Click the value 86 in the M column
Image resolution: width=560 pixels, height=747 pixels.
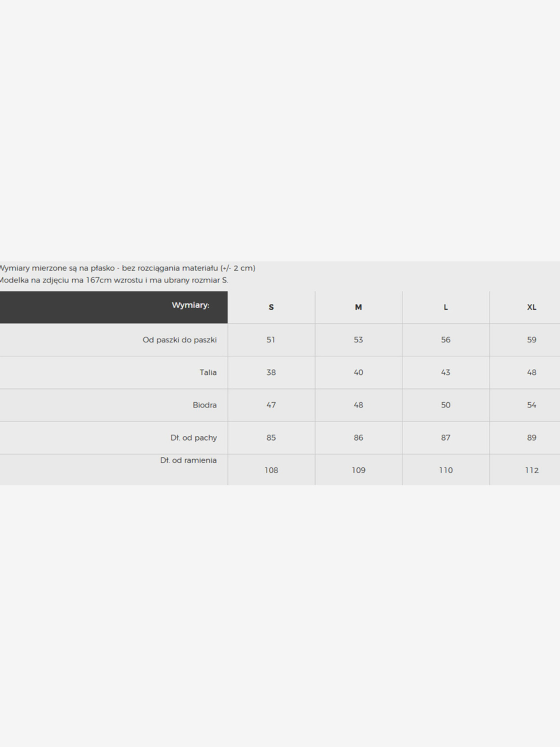[358, 438]
